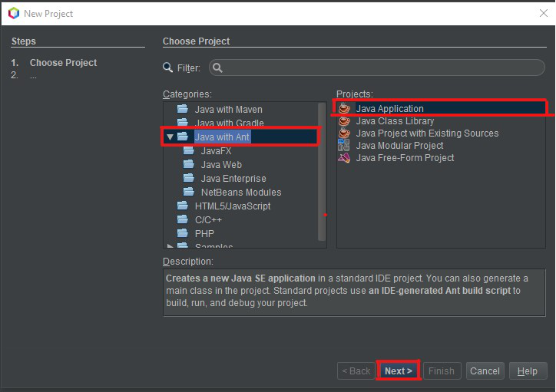Click the Java Project with Existing Sources icon
The height and width of the screenshot is (392, 556).
[344, 133]
